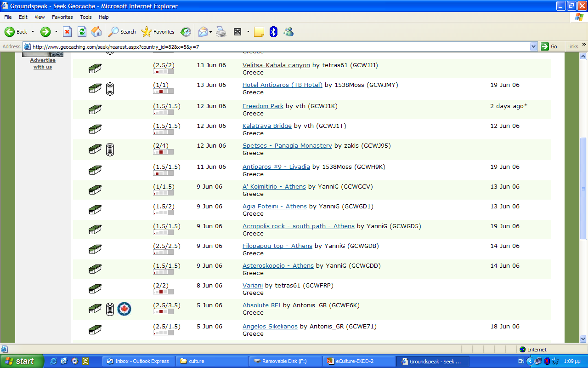Open the Help menu
Viewport: 588px width, 368px height.
click(104, 17)
